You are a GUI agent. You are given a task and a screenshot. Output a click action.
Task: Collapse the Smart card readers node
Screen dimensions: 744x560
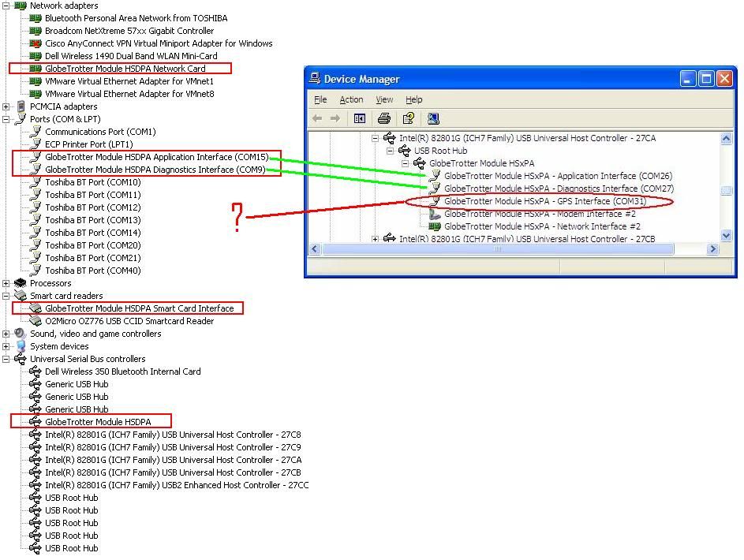click(x=6, y=296)
